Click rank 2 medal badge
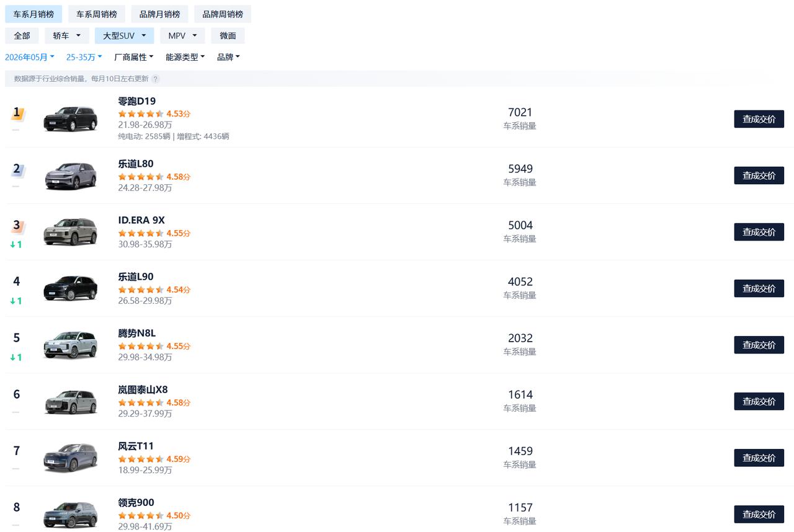The height and width of the screenshot is (532, 794). (x=17, y=170)
